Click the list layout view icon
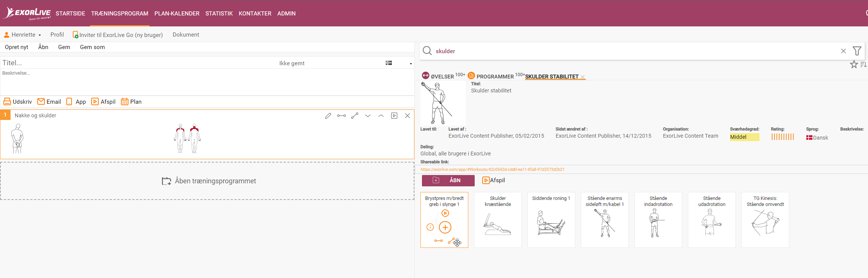 click(389, 63)
